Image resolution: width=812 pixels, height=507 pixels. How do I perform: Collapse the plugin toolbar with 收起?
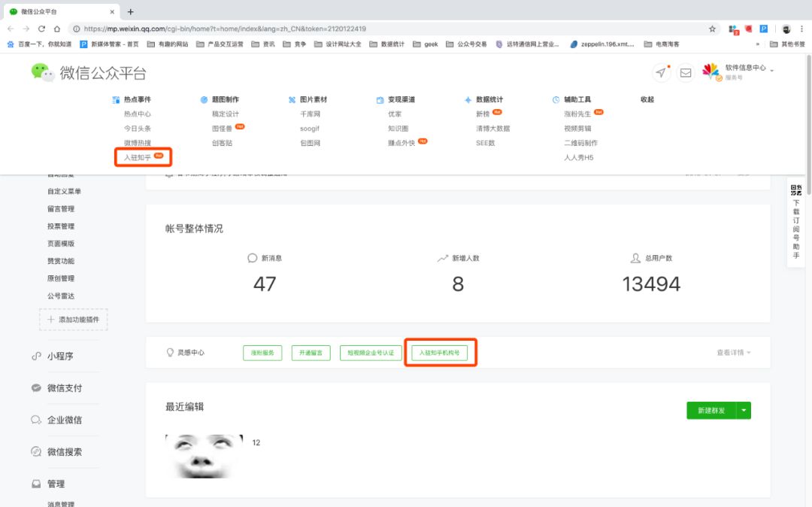coord(647,99)
